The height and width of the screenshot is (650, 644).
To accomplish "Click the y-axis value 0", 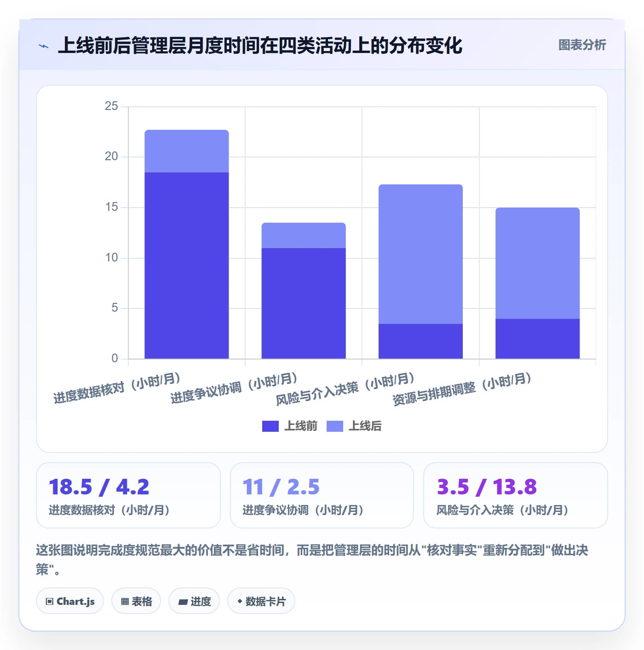I will 115,358.
